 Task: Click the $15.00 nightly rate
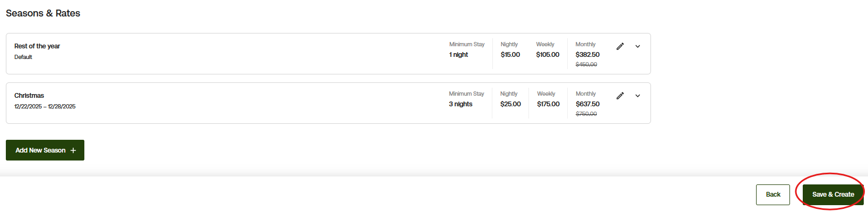pyautogui.click(x=510, y=55)
